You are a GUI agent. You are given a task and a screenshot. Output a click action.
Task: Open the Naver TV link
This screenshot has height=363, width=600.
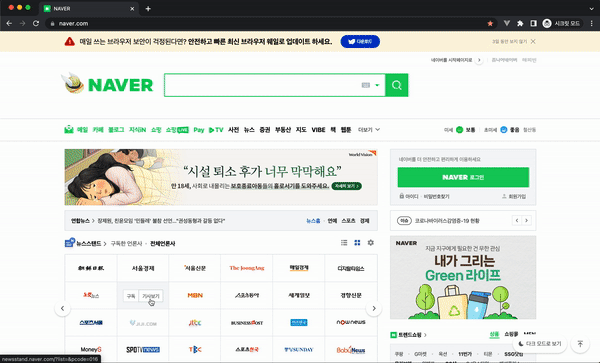[x=216, y=130]
